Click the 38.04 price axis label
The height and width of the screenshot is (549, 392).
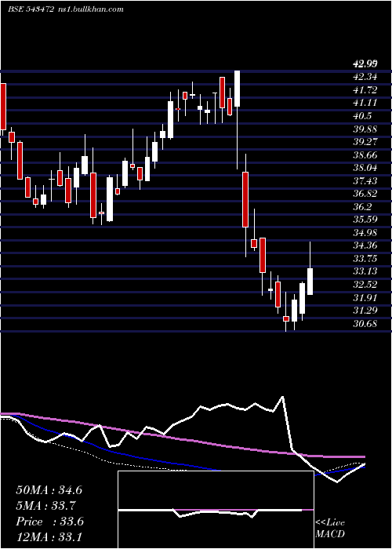click(365, 168)
